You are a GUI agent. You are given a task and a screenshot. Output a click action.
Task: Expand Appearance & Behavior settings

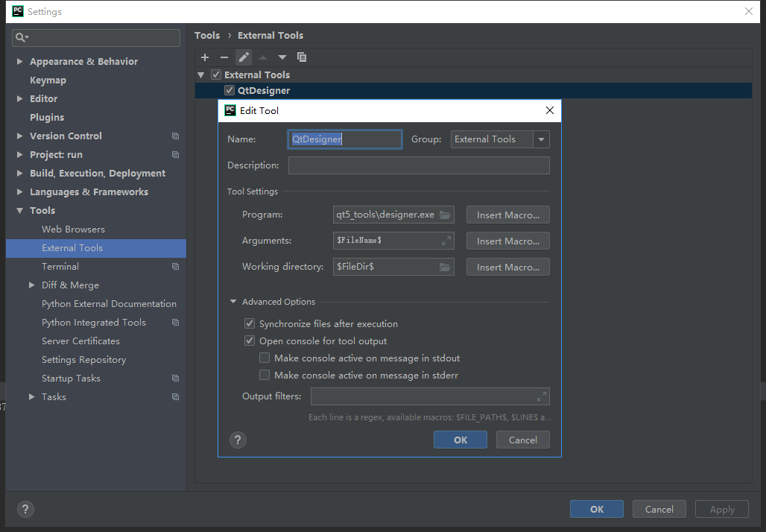(19, 61)
